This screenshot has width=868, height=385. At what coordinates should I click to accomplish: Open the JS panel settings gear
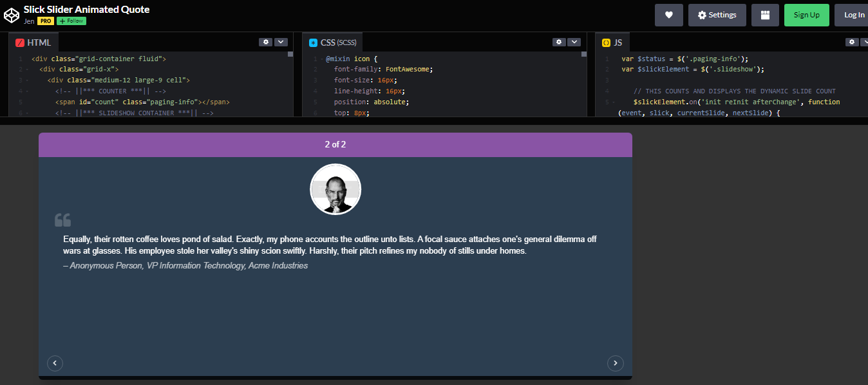(x=851, y=41)
